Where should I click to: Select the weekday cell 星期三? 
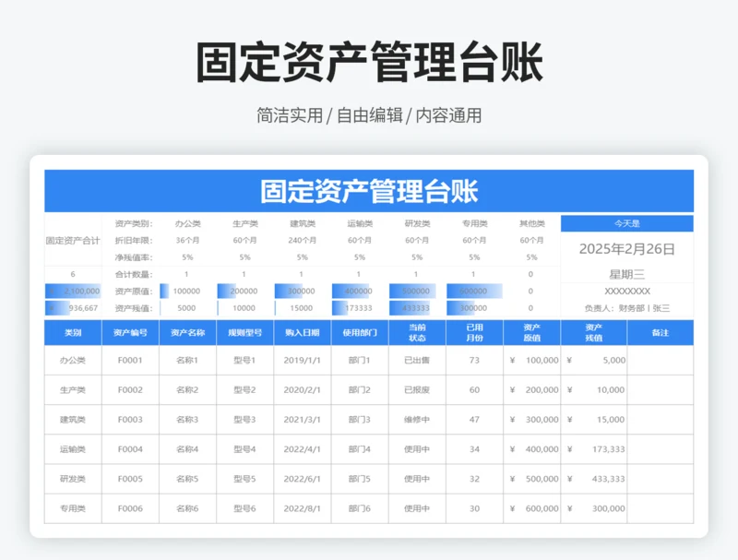point(627,274)
